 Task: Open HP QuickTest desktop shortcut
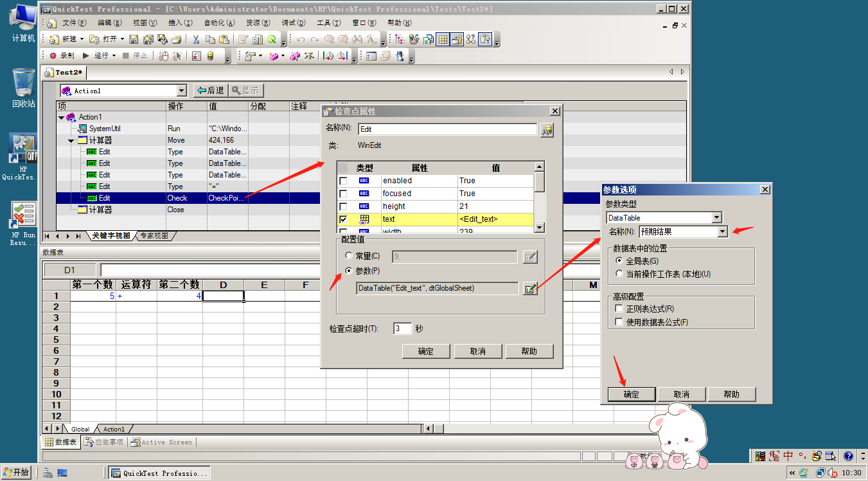click(24, 157)
